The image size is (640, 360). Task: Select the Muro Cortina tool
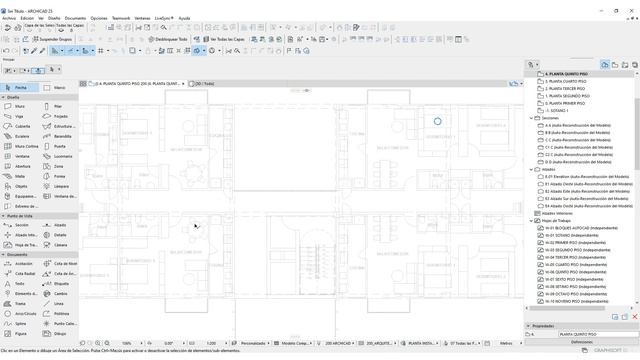click(x=20, y=146)
